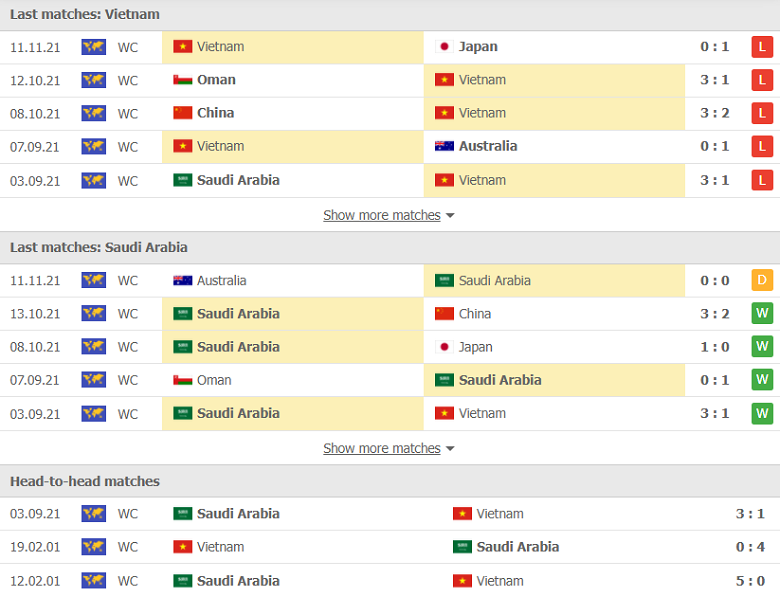Viewport: 780px width, 597px height.
Task: Click Last matches: Saudi Arabia section header
Action: [x=99, y=247]
